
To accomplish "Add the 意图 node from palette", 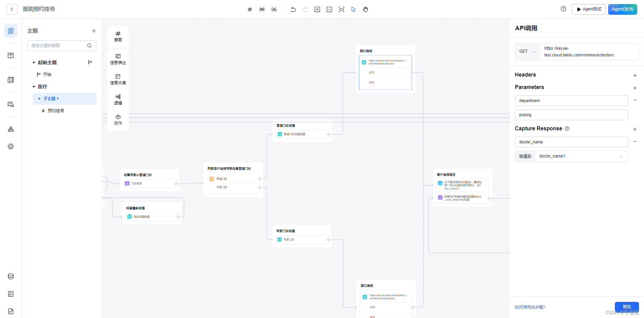I will (118, 36).
